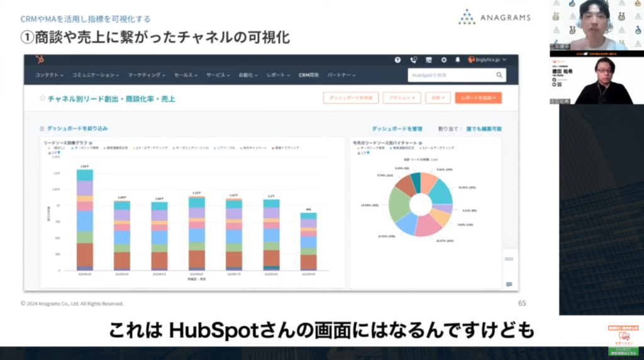The width and height of the screenshot is (644, 360).
Task: Toggle オーガニック検索 legend in bar chart
Action: pyautogui.click(x=85, y=148)
